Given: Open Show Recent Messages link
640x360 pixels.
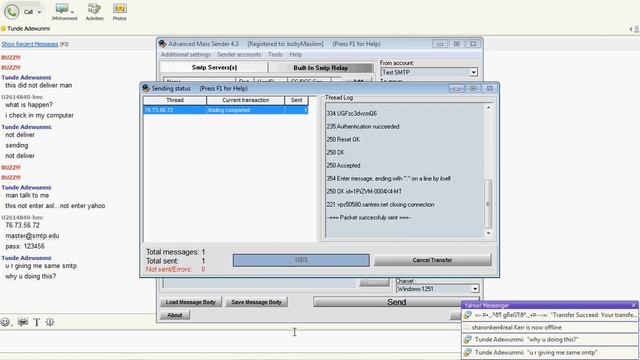Looking at the screenshot, I should (x=30, y=44).
